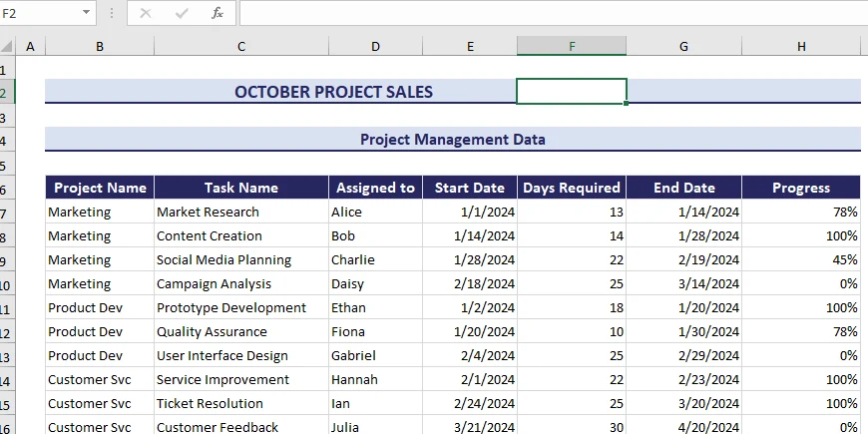Select row 13 header
The height and width of the screenshot is (434, 868).
click(7, 356)
